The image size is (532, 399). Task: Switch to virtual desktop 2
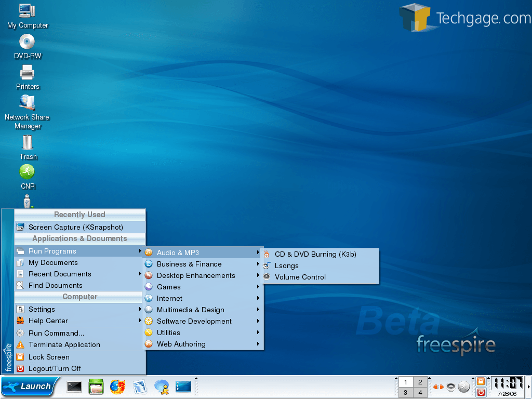pyautogui.click(x=420, y=382)
